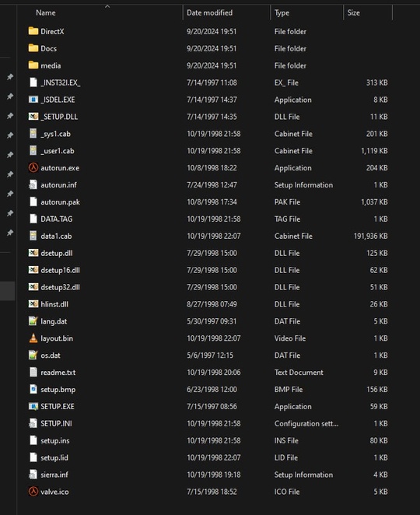Click the BMP File type cell
Screen dimensions: 420x515
click(x=289, y=390)
